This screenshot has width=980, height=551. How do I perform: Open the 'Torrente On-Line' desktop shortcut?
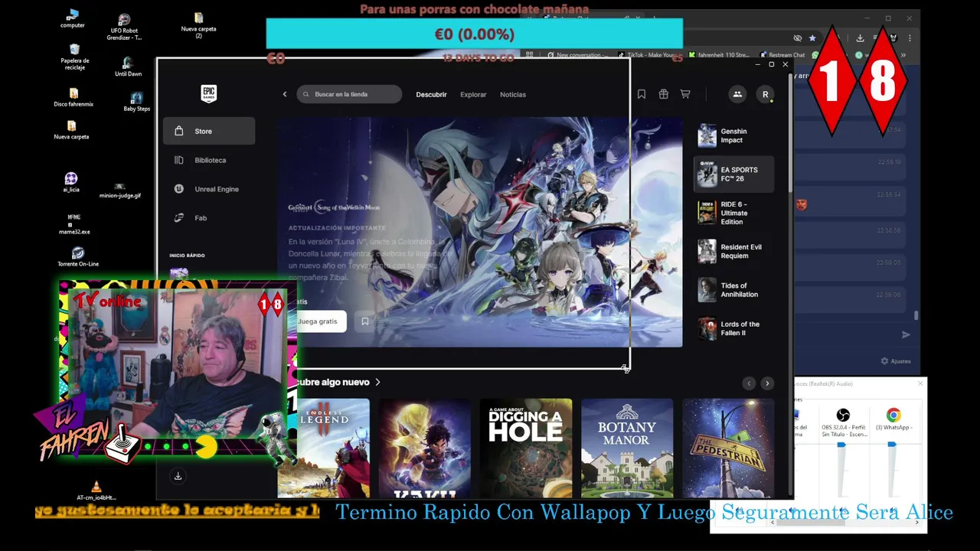[x=78, y=257]
